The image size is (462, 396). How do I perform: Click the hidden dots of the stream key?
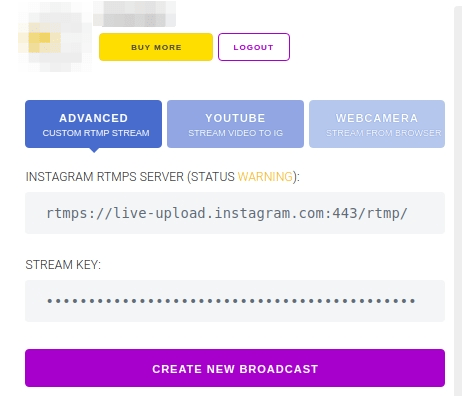coord(231,301)
